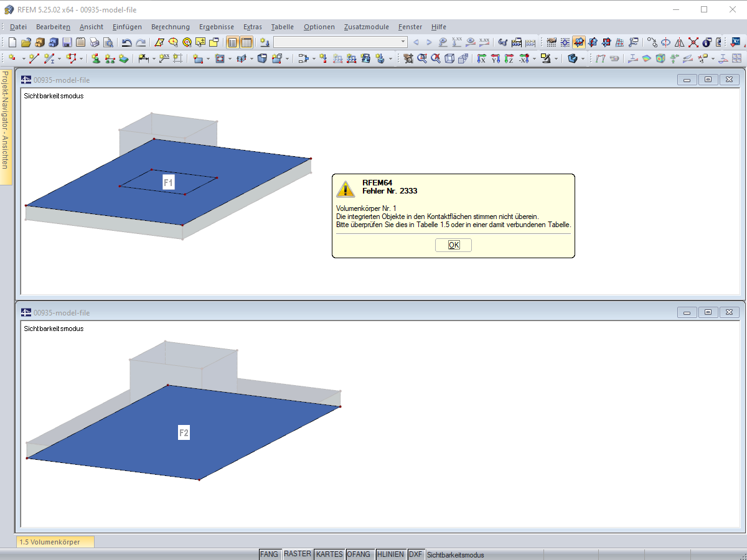This screenshot has height=560, width=747.
Task: Go to previous load case arrow
Action: tap(416, 42)
